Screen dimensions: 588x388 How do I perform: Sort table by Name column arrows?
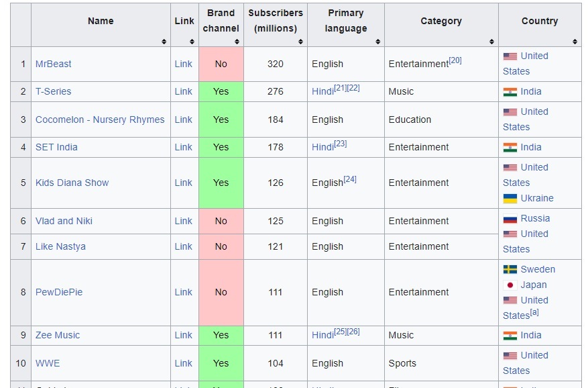pos(164,42)
